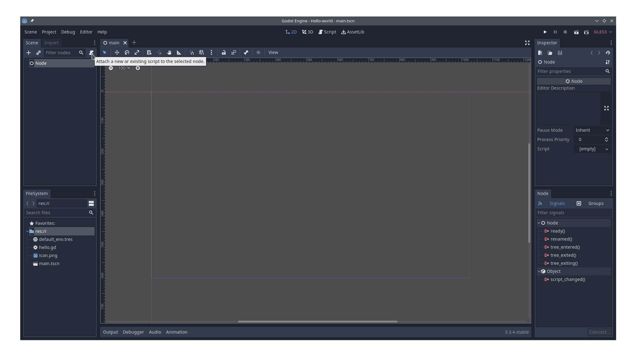The width and height of the screenshot is (636, 364).
Task: Select the Rotate tool in toolbar
Action: (127, 52)
